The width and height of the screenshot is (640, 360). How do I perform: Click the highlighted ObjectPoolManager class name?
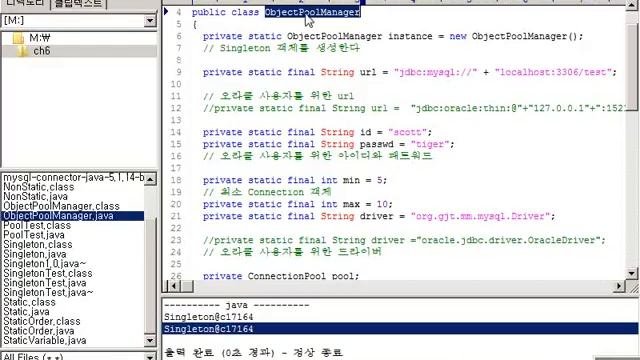tap(312, 12)
